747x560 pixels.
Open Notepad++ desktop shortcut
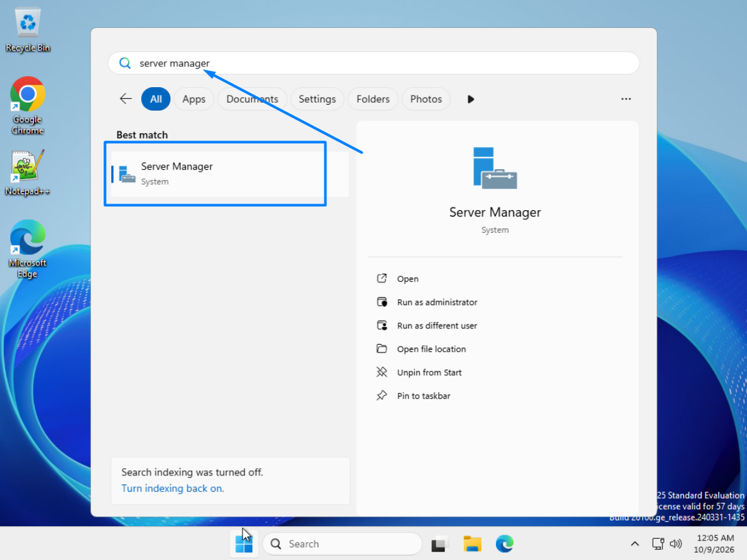[x=28, y=172]
